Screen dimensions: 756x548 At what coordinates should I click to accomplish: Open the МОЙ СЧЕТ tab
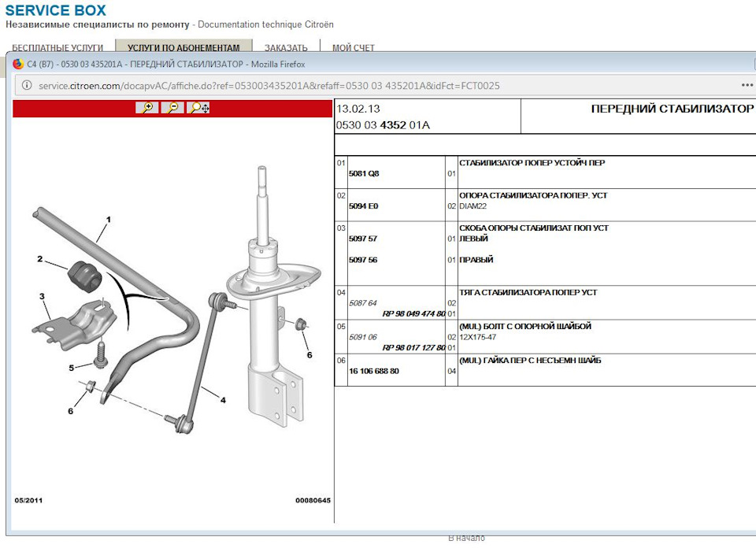pyautogui.click(x=354, y=48)
